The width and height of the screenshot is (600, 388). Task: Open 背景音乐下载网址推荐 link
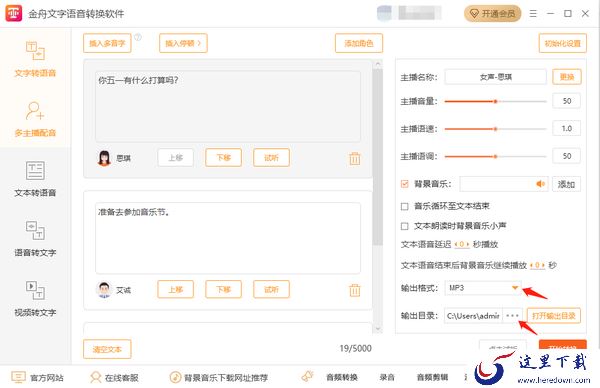coord(219,378)
